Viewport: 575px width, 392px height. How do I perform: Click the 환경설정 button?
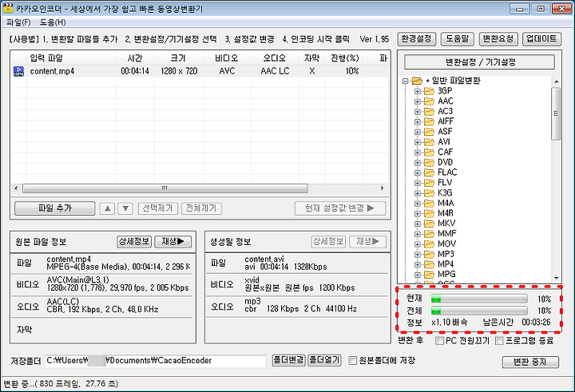tap(417, 39)
